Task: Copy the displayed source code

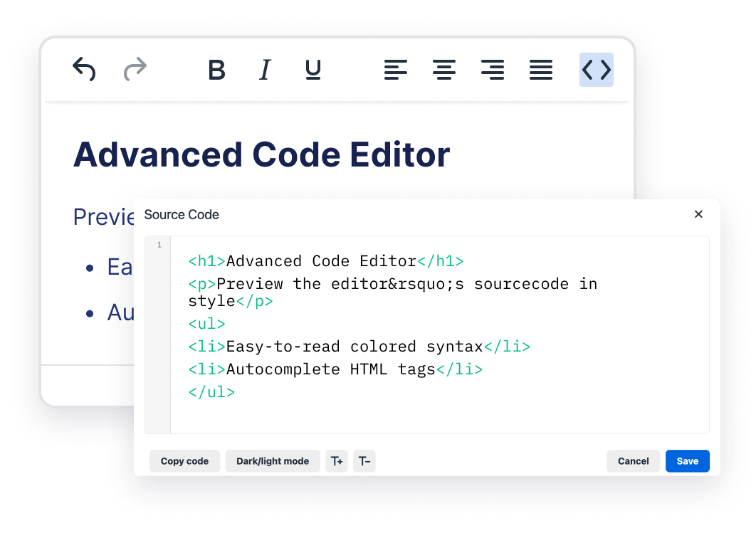Action: 184,461
